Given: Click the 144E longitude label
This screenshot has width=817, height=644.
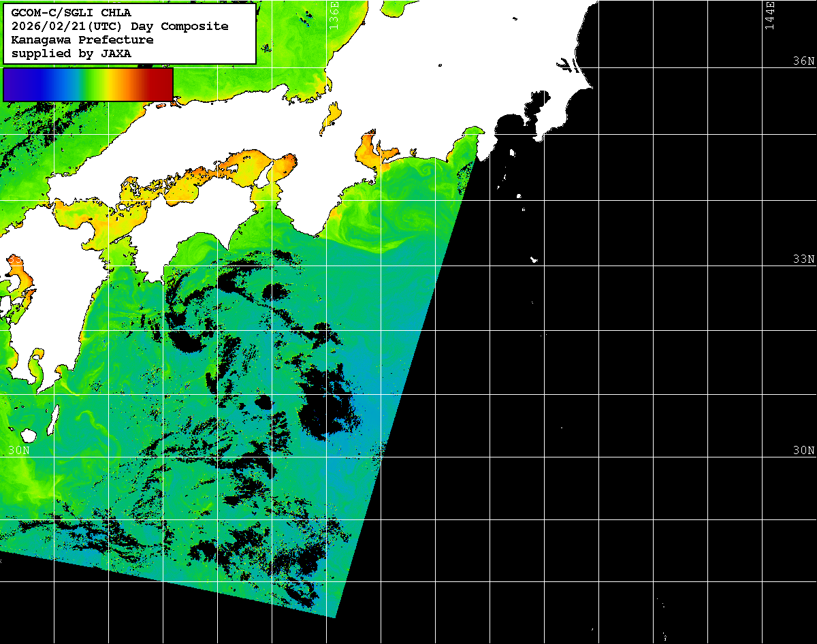Looking at the screenshot, I should point(770,15).
